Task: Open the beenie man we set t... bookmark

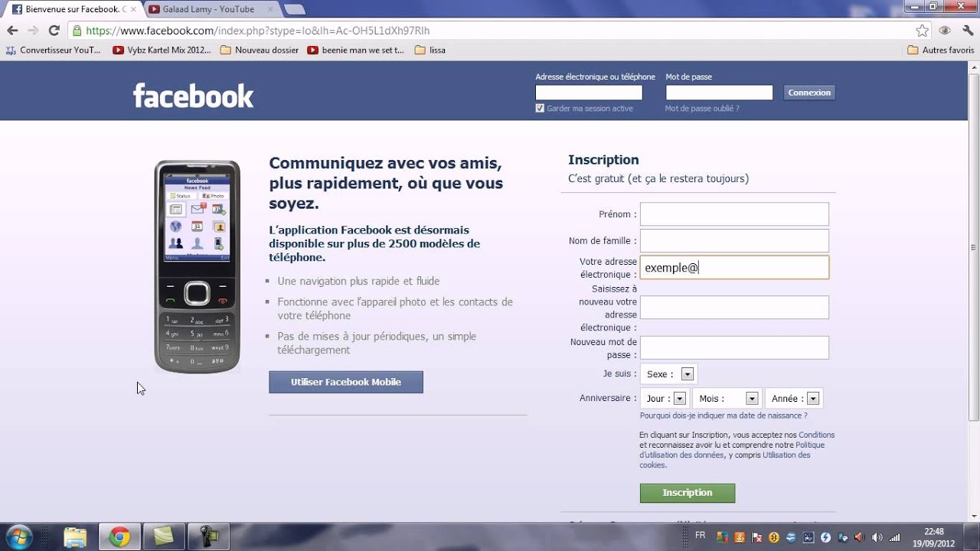Action: click(x=355, y=50)
